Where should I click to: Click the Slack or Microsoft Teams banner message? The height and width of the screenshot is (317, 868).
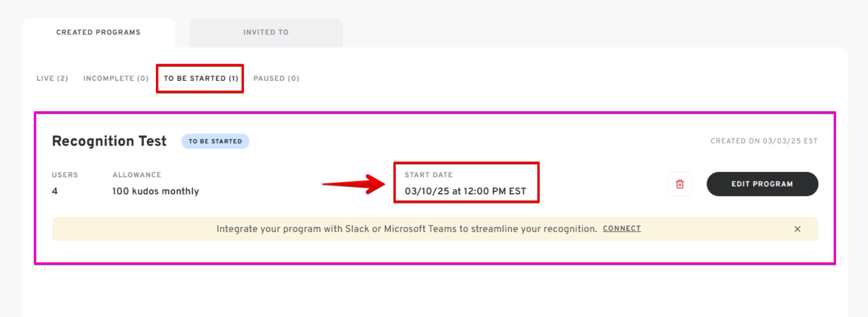[x=406, y=229]
